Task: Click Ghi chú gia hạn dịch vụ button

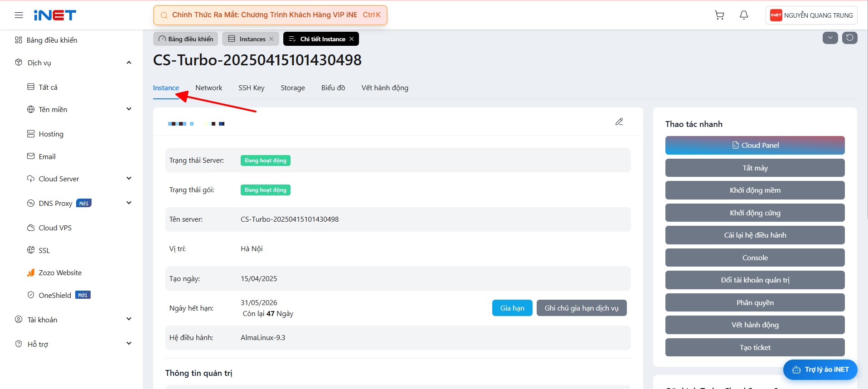Action: point(582,308)
